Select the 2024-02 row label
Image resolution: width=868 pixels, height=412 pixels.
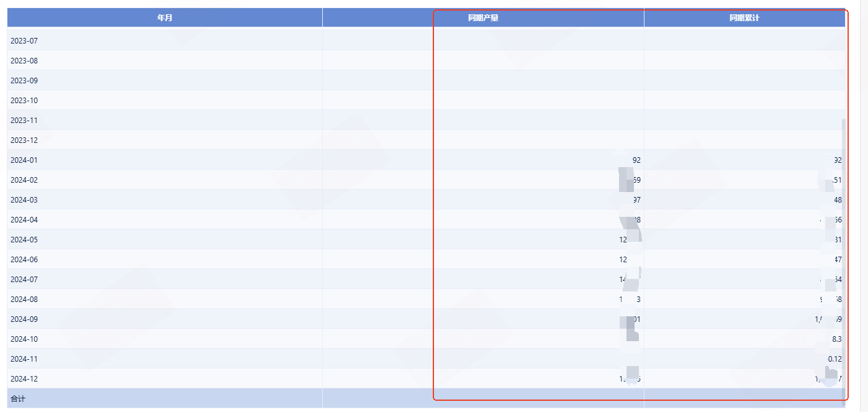point(24,180)
